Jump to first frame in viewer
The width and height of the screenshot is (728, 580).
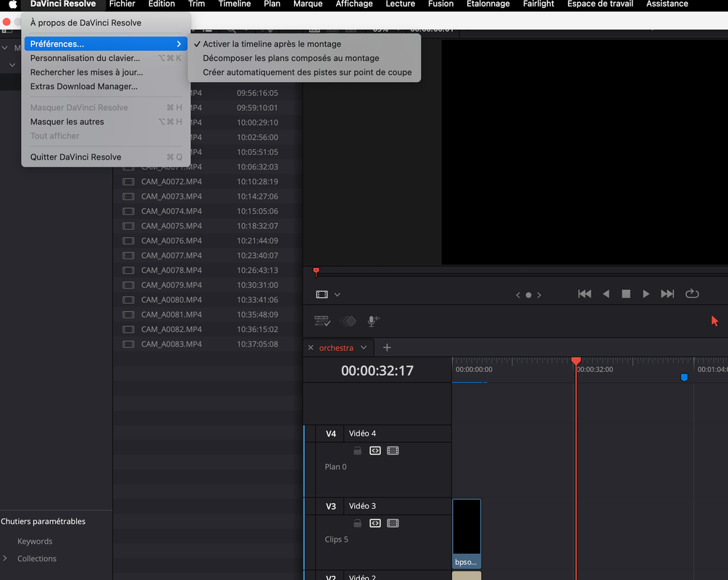(585, 294)
